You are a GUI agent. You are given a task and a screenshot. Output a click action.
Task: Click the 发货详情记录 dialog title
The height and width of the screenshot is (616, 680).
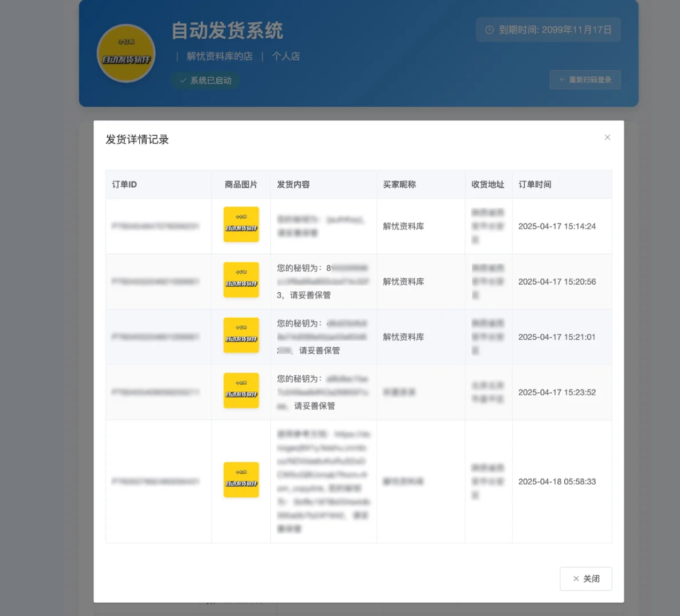coord(137,140)
